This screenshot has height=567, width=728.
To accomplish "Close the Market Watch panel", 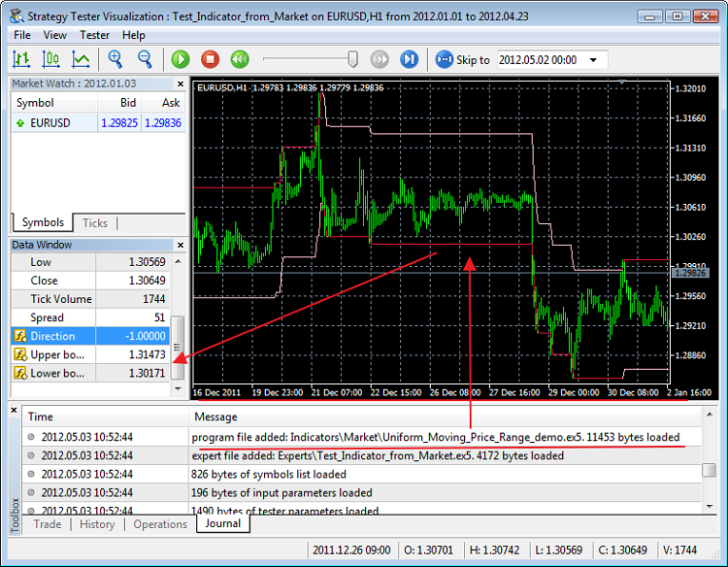I will (x=181, y=84).
